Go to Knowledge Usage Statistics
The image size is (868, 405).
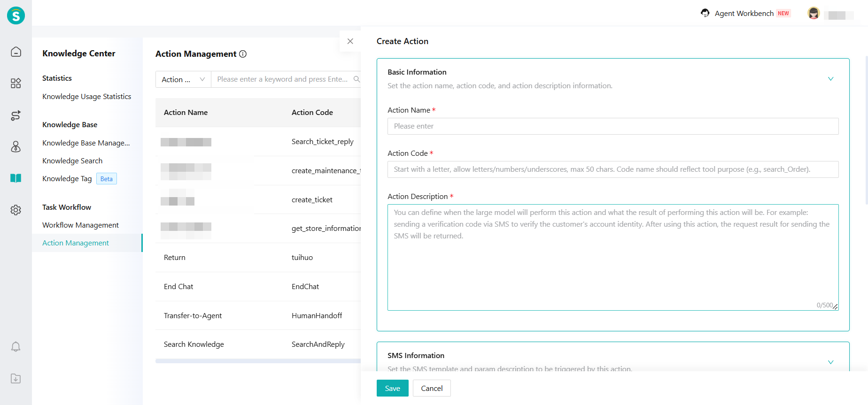click(x=86, y=97)
